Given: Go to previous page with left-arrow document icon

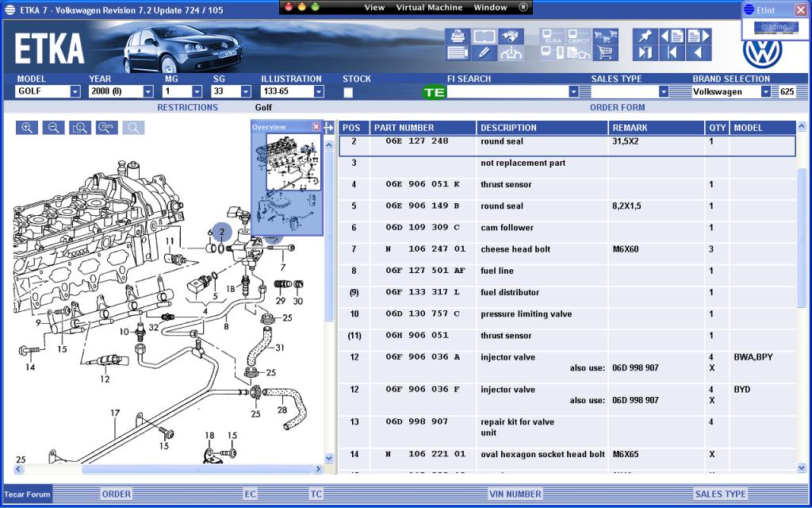Looking at the screenshot, I should point(672,37).
